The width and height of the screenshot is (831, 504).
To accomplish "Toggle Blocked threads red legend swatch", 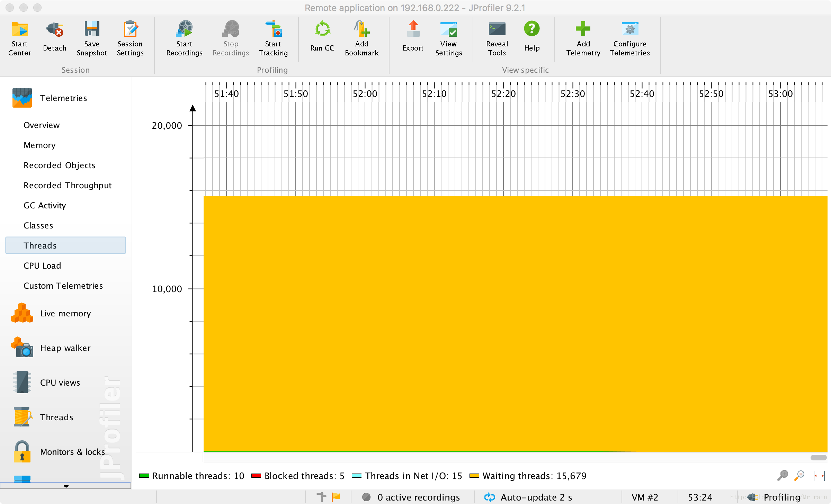I will 256,476.
